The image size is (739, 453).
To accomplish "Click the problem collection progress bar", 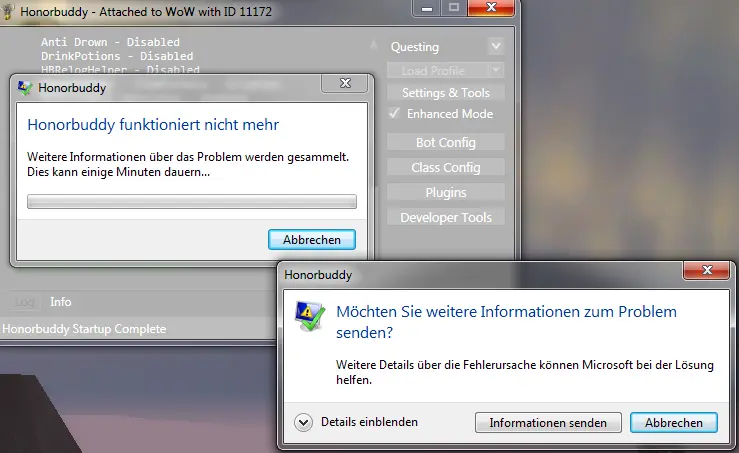I will pos(191,201).
